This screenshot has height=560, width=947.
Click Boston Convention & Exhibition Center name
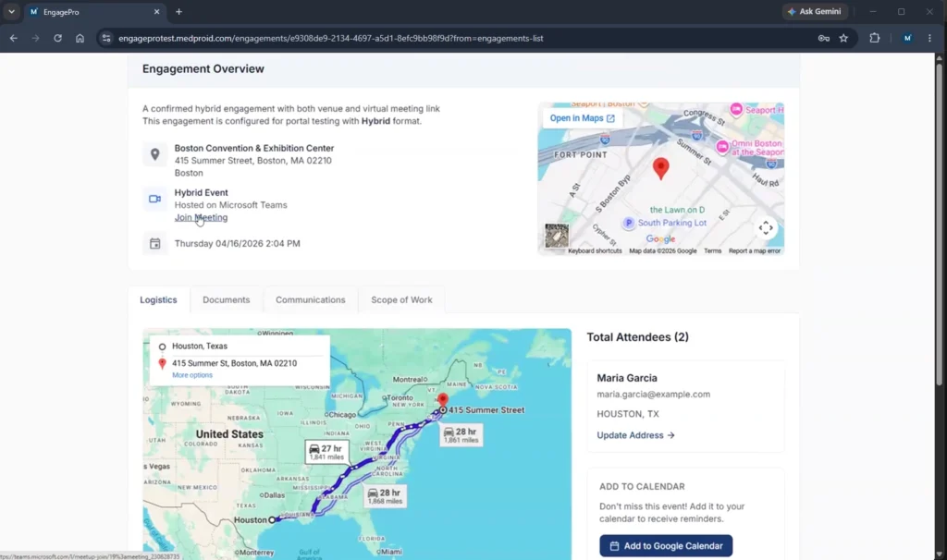(x=253, y=148)
